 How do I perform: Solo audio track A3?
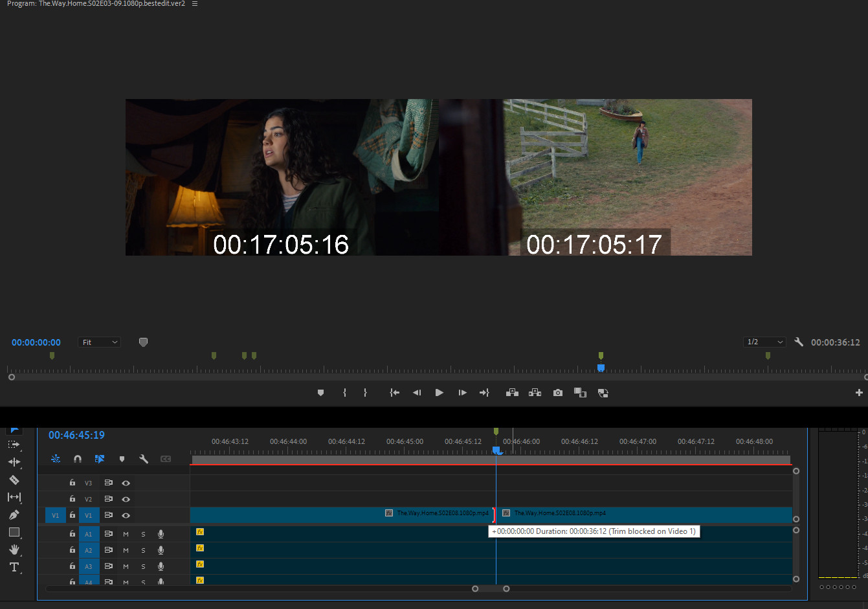point(143,567)
